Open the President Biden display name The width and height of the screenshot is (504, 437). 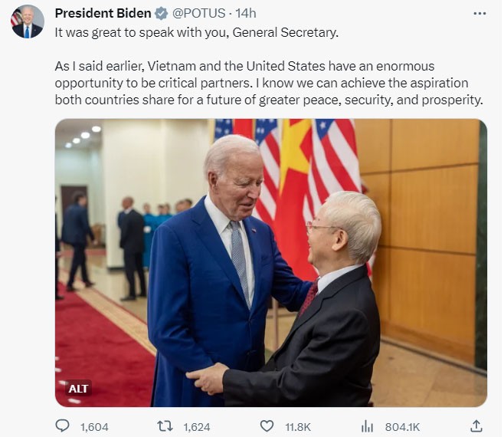pyautogui.click(x=103, y=13)
